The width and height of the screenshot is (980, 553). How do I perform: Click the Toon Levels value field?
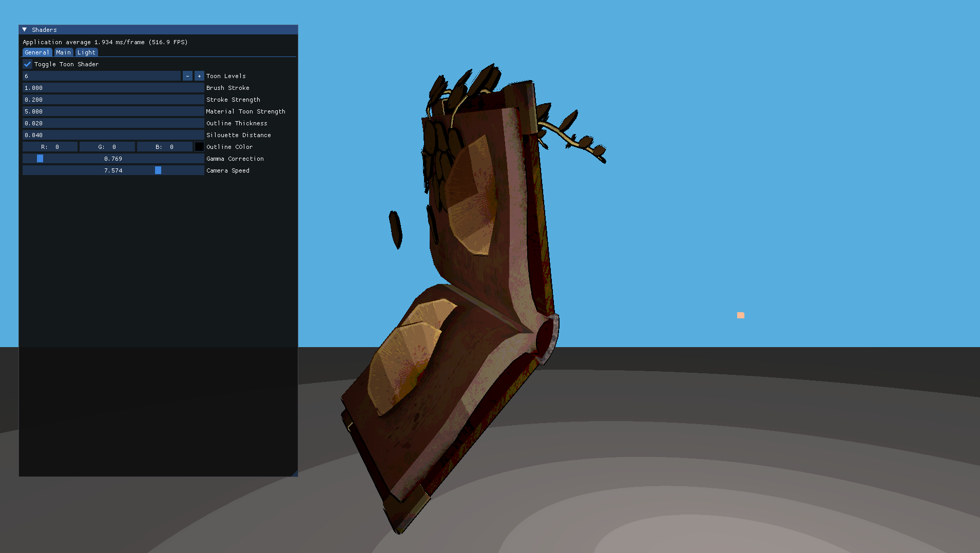101,76
